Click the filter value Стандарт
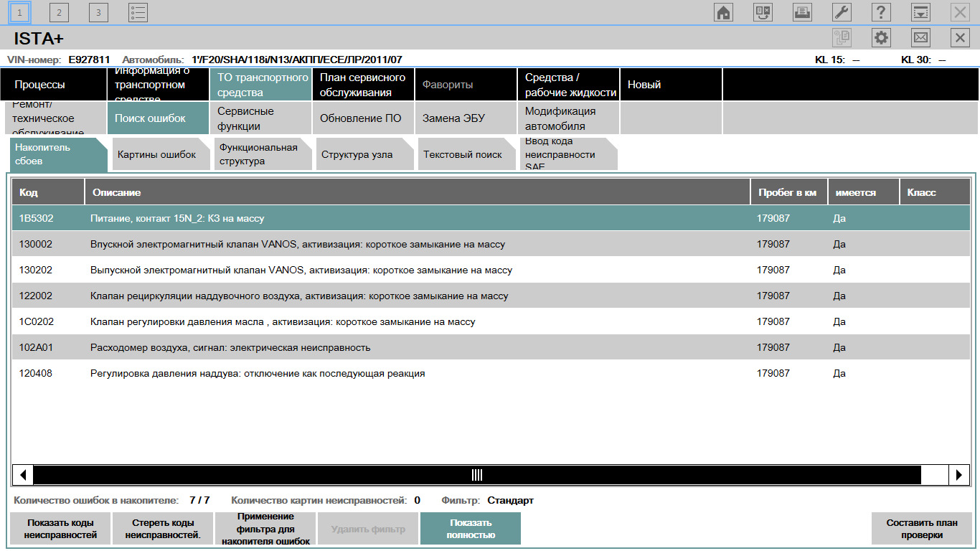 (x=510, y=500)
